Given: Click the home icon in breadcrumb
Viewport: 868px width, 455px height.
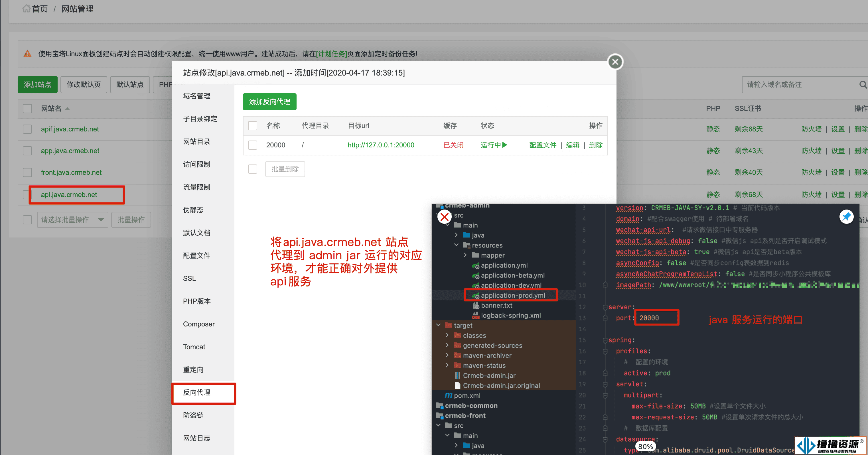Looking at the screenshot, I should 26,9.
